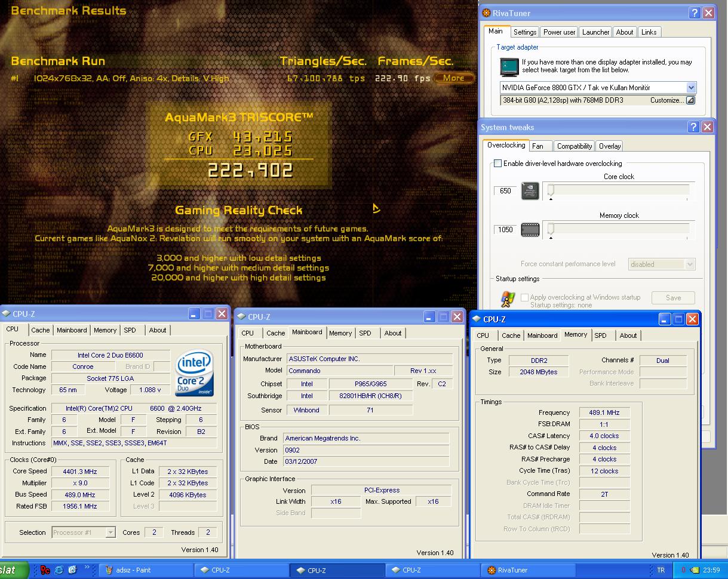Click the core clock value field 650
728x579 pixels.
(505, 191)
